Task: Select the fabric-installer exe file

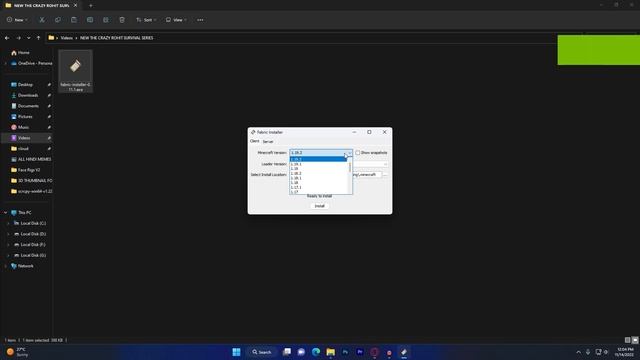Action: click(x=76, y=71)
